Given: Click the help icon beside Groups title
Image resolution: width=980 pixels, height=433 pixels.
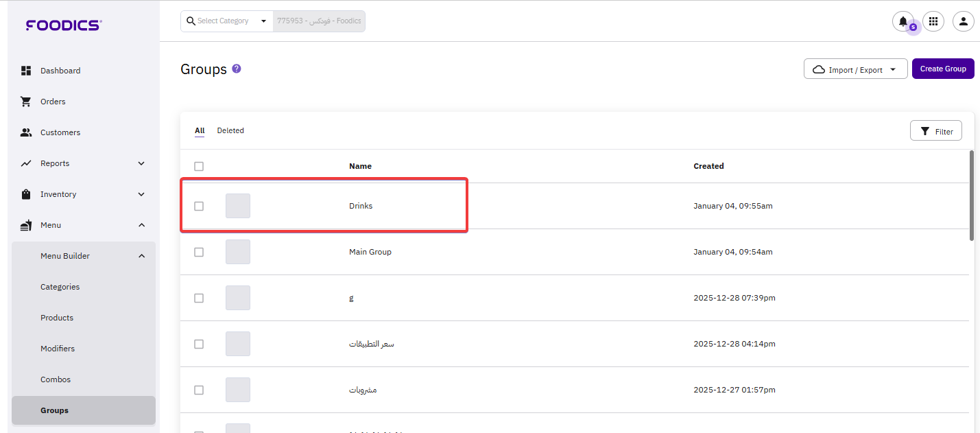Looking at the screenshot, I should point(237,69).
